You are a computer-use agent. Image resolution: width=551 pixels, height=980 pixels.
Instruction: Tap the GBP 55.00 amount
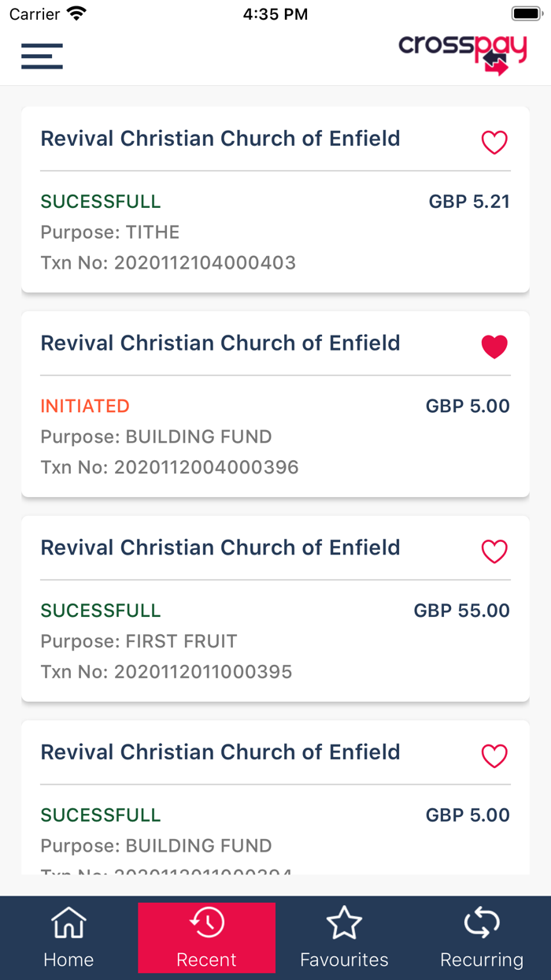click(461, 610)
